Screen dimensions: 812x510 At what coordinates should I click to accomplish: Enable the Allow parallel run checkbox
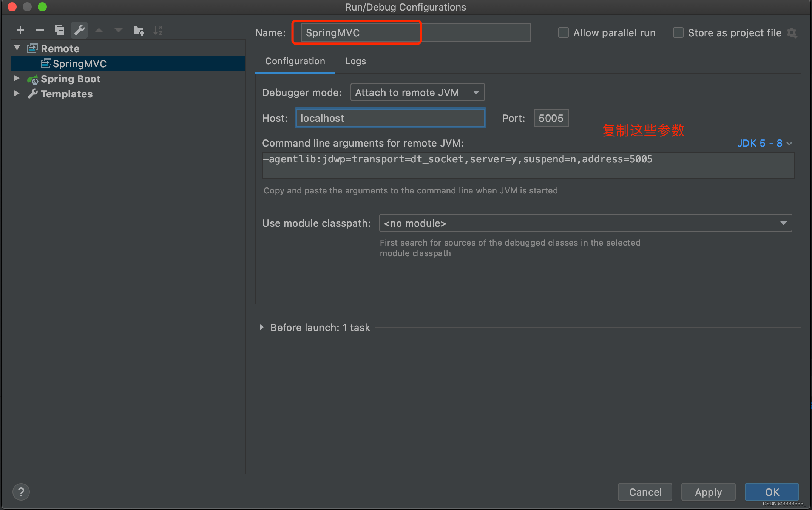[563, 33]
